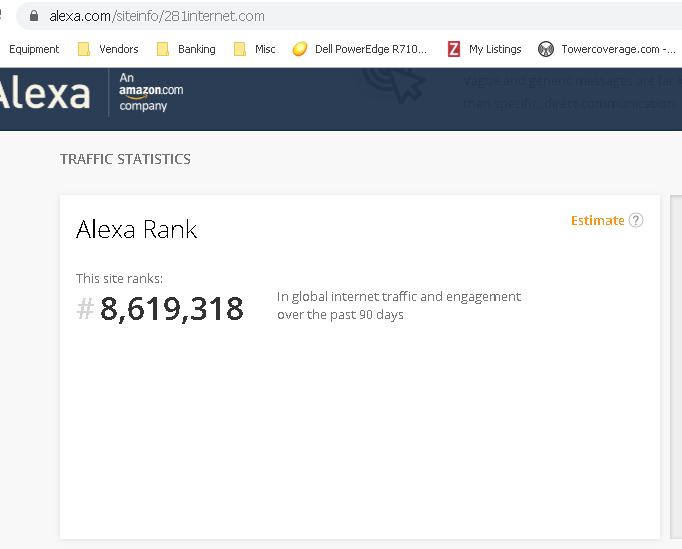Click the TRAFFIC STATISTICS heading
Screen dimensions: 682x549
(125, 159)
